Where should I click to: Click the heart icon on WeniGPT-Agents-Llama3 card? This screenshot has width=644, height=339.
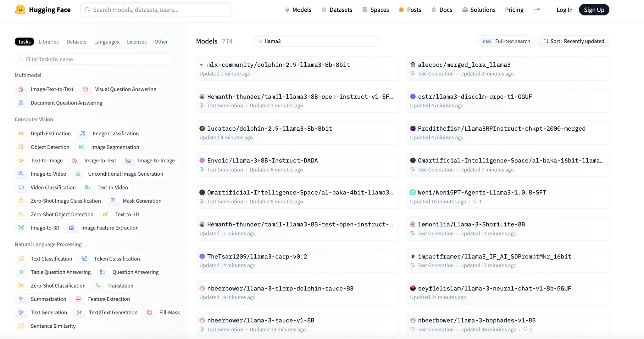pos(475,202)
